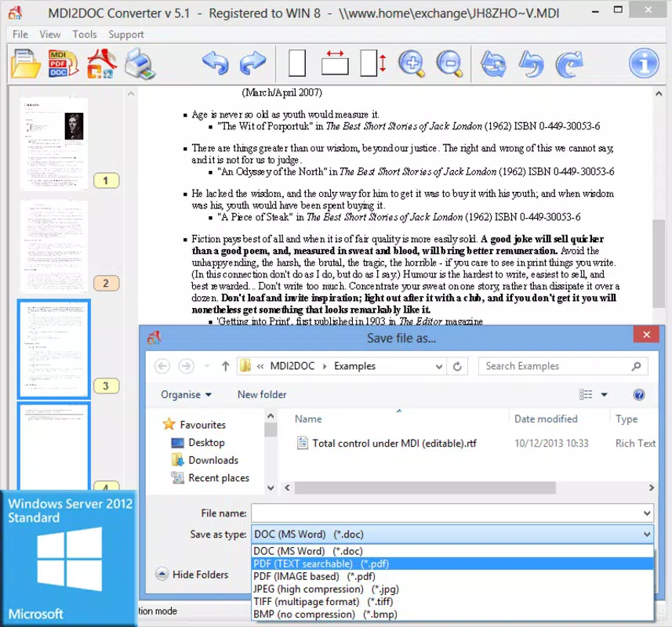Click Back arrow in Save dialog
The height and width of the screenshot is (627, 672).
point(162,366)
